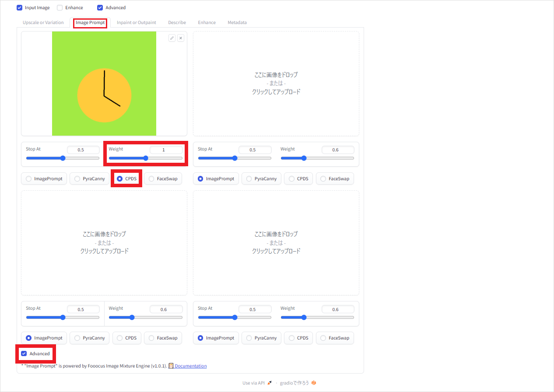Select FaceSwap radio for the third image slot
554x392 pixels.
(x=151, y=338)
